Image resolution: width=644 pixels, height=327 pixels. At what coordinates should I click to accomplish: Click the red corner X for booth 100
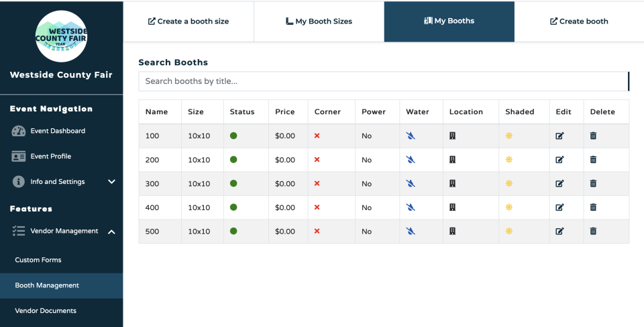[317, 136]
